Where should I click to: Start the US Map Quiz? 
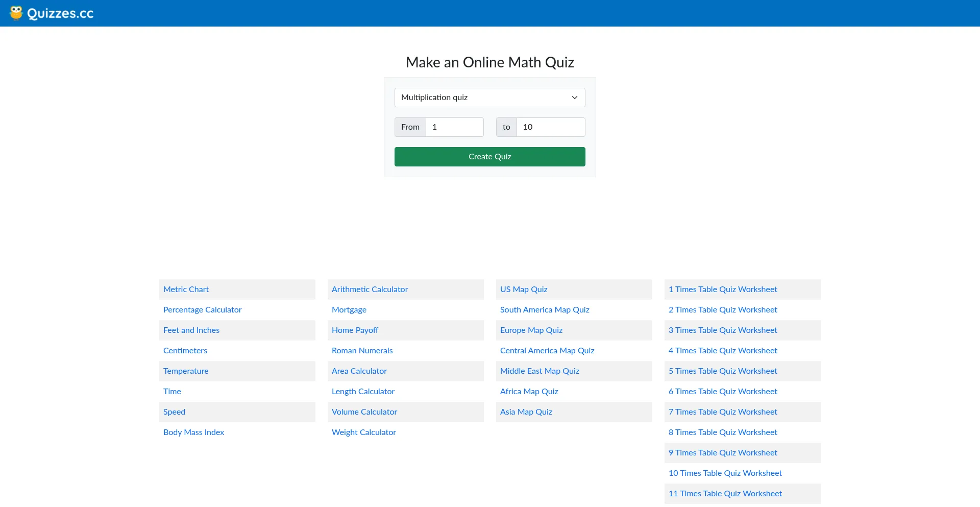point(524,289)
